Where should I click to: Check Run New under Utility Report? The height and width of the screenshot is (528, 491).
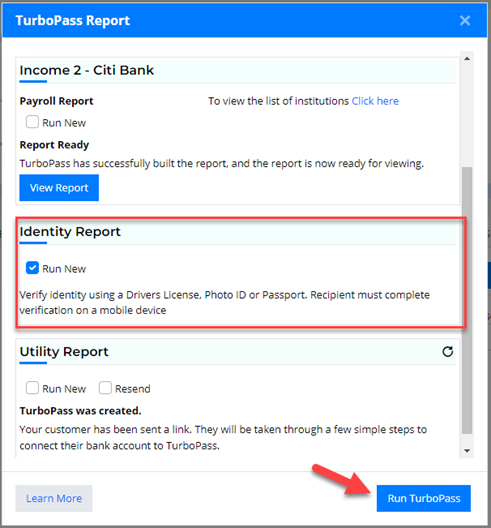(32, 388)
